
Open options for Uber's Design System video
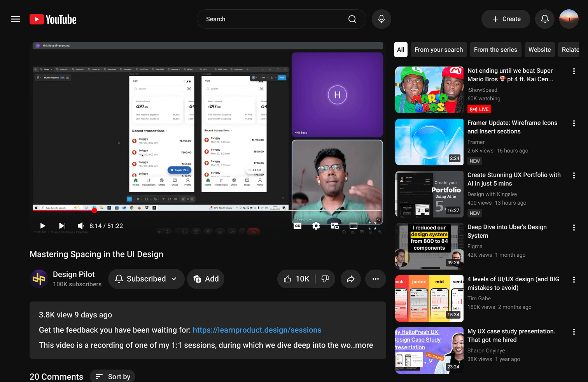(574, 228)
